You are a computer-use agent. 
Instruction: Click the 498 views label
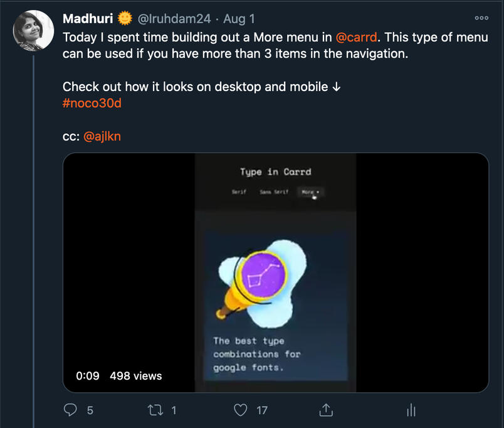(135, 376)
